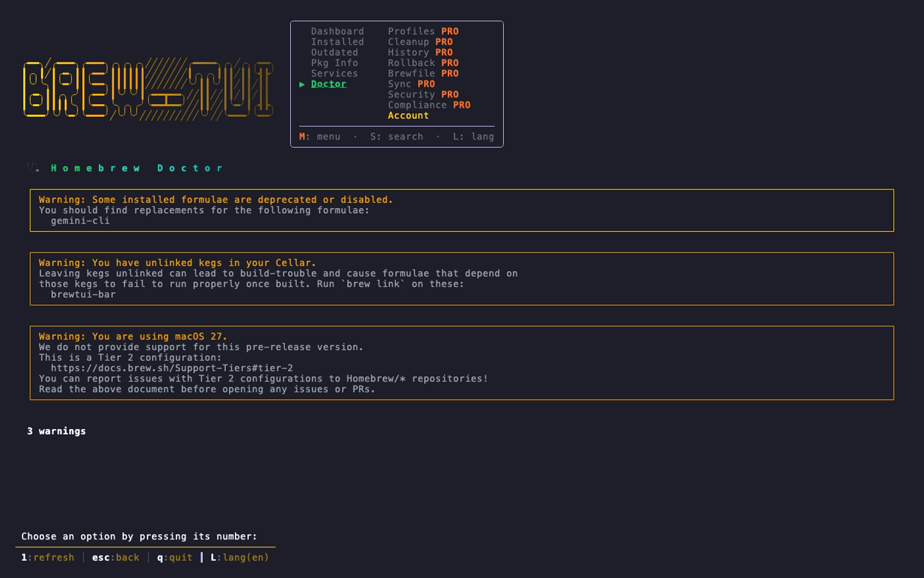Select Cleanup PRO in the menu
Screen dimensions: 924x578
coord(420,42)
